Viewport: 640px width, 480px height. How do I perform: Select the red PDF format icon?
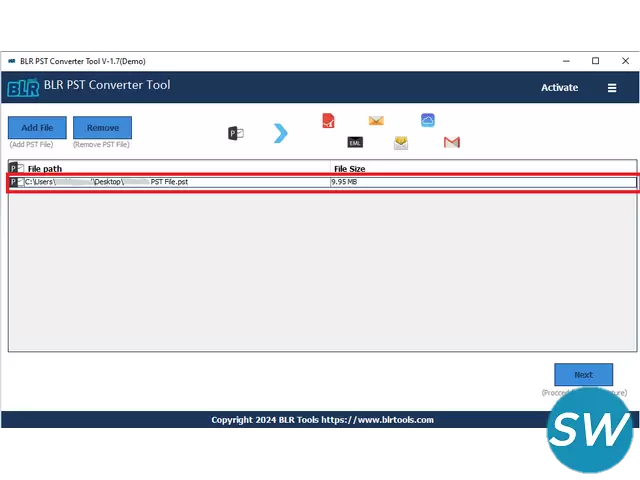(x=328, y=121)
